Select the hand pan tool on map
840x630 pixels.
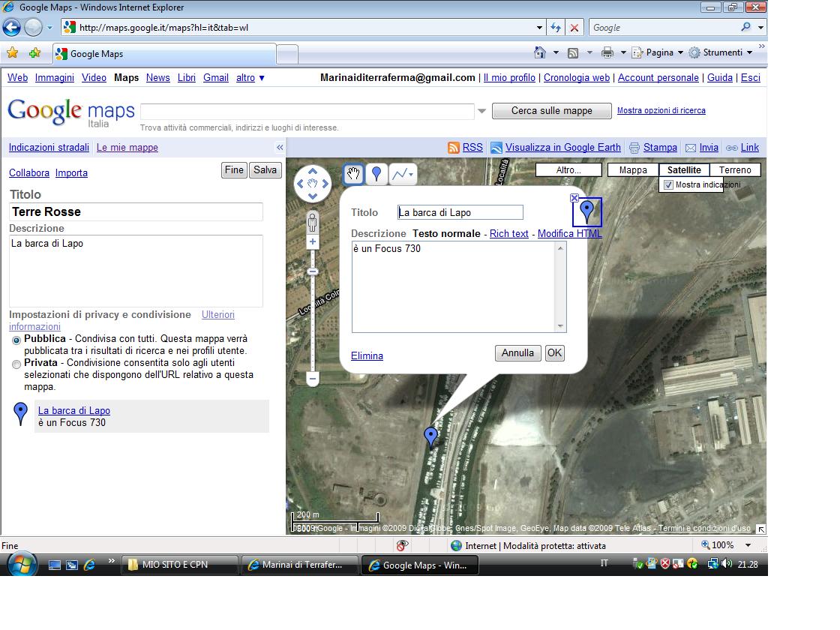353,173
